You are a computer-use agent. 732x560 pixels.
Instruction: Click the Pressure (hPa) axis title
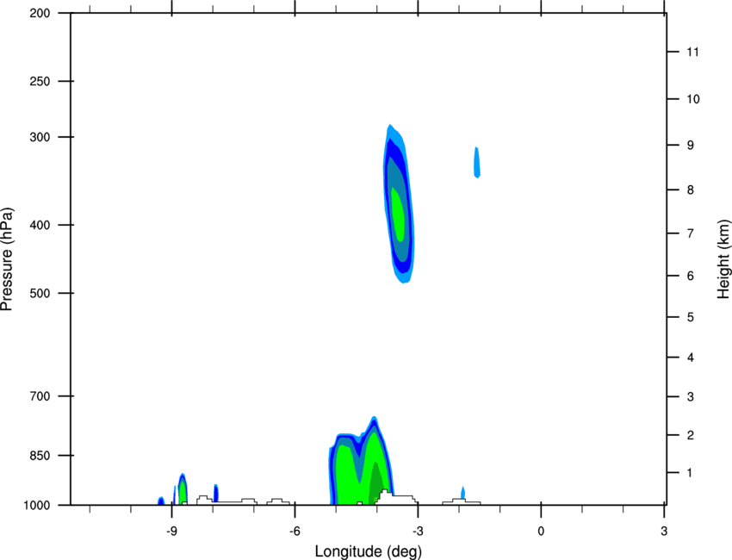(7, 259)
